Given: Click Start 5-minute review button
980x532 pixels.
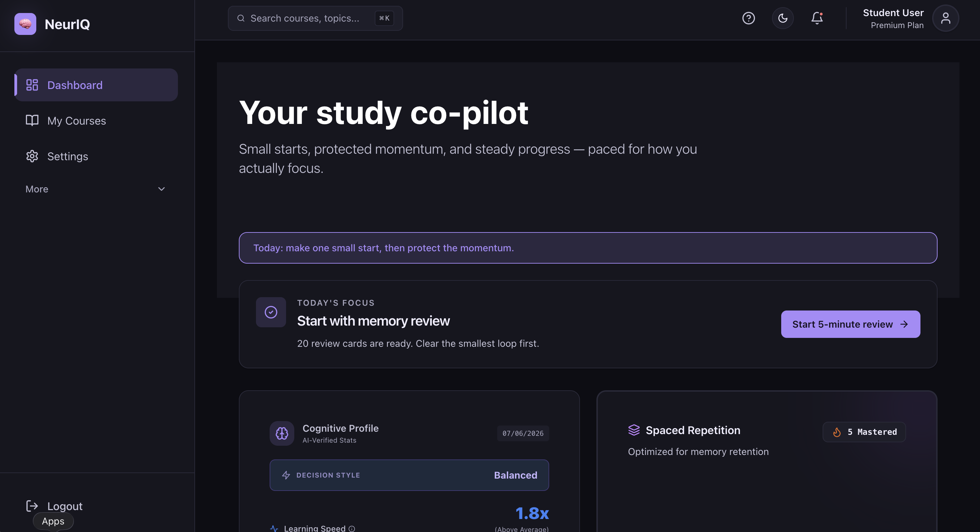Looking at the screenshot, I should (850, 324).
